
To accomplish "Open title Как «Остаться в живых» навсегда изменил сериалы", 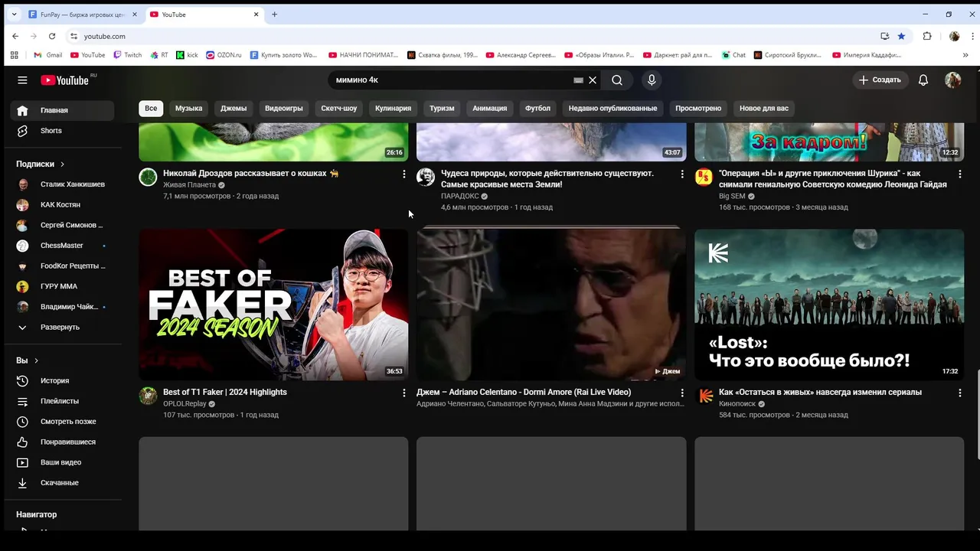I will click(x=820, y=393).
